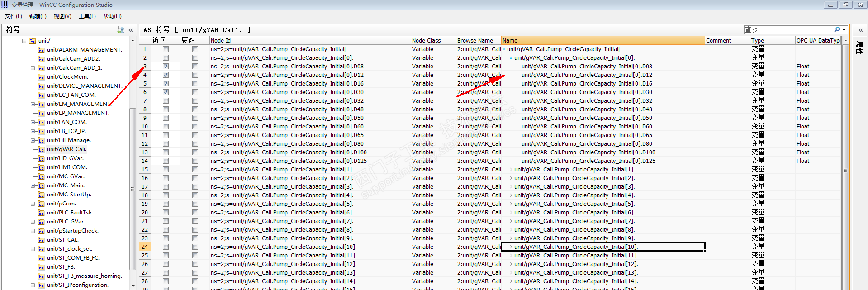Click the search magnifier icon in the 查找 box

[x=837, y=30]
